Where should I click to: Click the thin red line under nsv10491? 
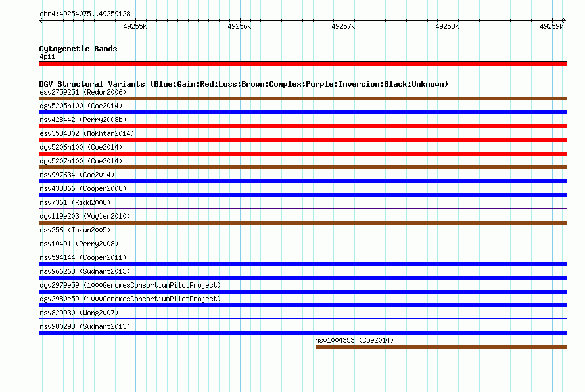302,250
